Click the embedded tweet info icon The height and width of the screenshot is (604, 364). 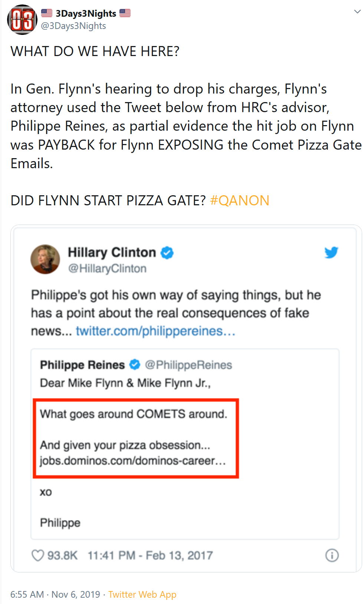coord(332,555)
